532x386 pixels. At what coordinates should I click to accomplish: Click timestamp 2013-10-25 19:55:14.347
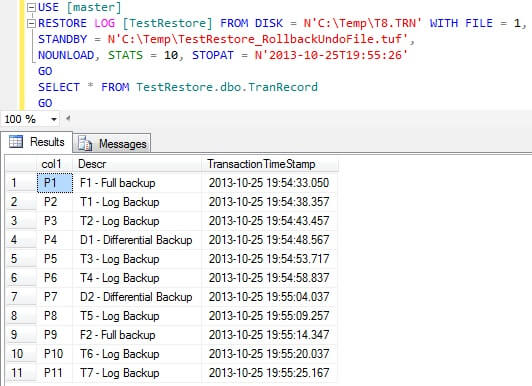coord(270,335)
